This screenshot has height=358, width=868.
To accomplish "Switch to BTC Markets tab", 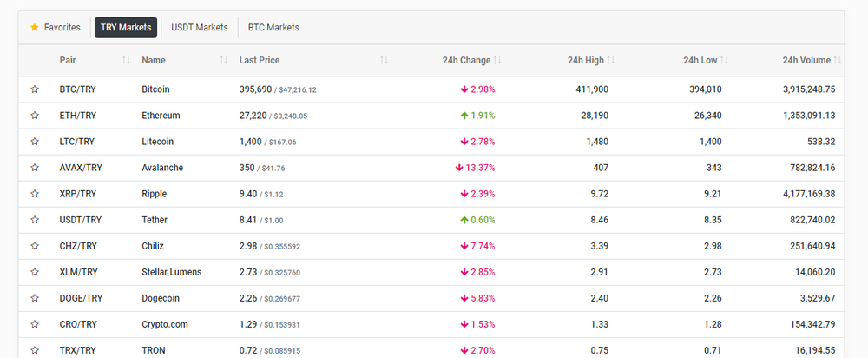I will pyautogui.click(x=273, y=27).
